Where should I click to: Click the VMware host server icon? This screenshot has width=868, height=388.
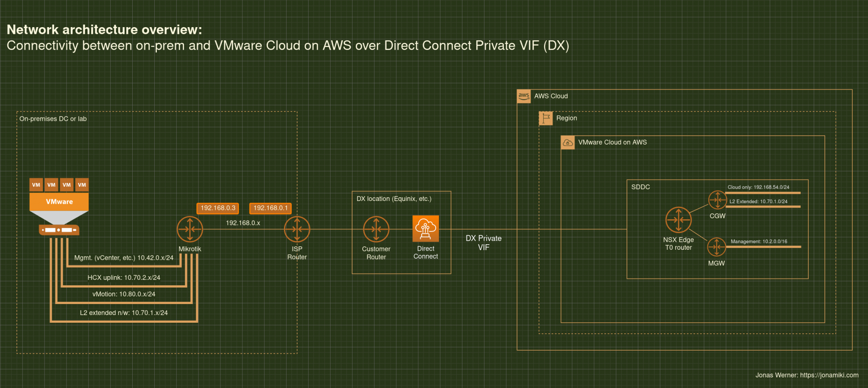coord(58,230)
